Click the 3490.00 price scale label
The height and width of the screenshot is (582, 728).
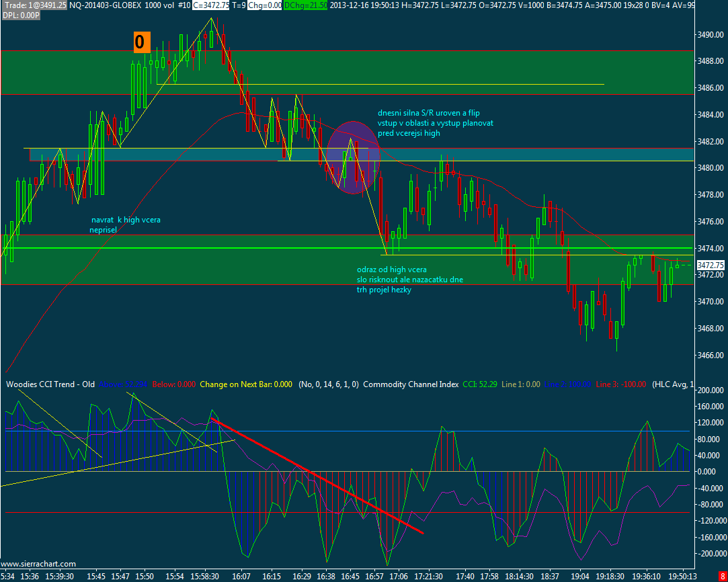[711, 35]
